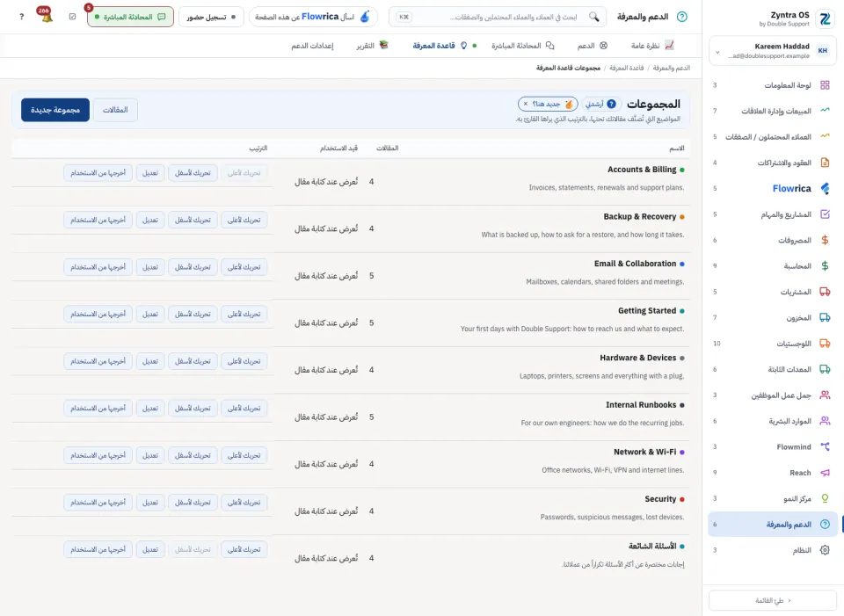Open the notifications bell icon

pyautogui.click(x=46, y=16)
